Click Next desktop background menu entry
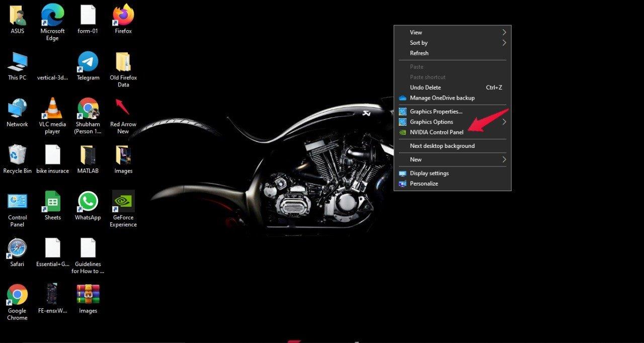The width and height of the screenshot is (644, 343). pyautogui.click(x=442, y=146)
